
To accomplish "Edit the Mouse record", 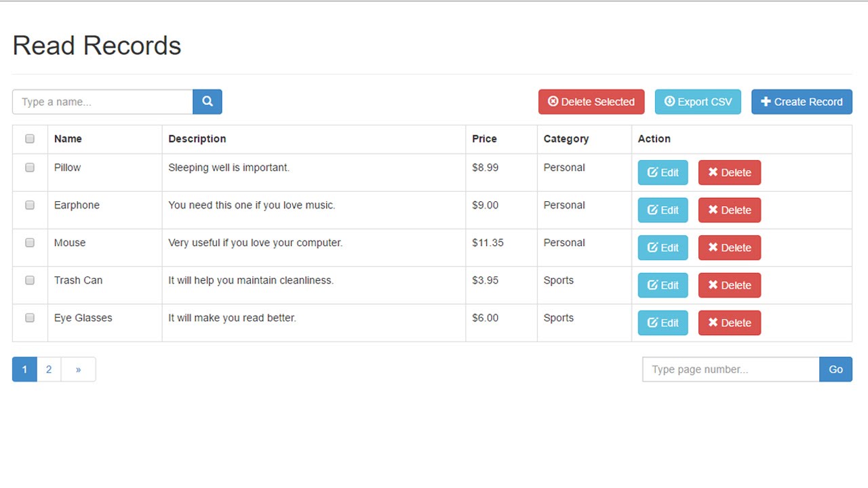I will tap(663, 247).
